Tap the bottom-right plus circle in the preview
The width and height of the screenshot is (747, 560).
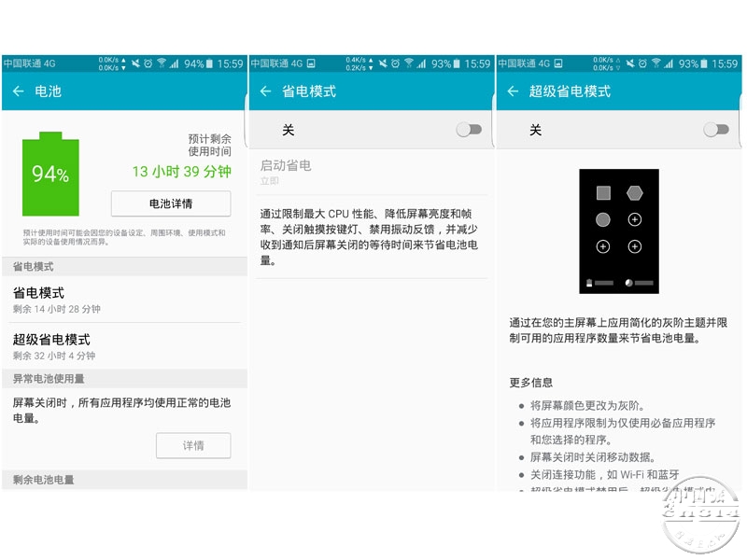[635, 246]
